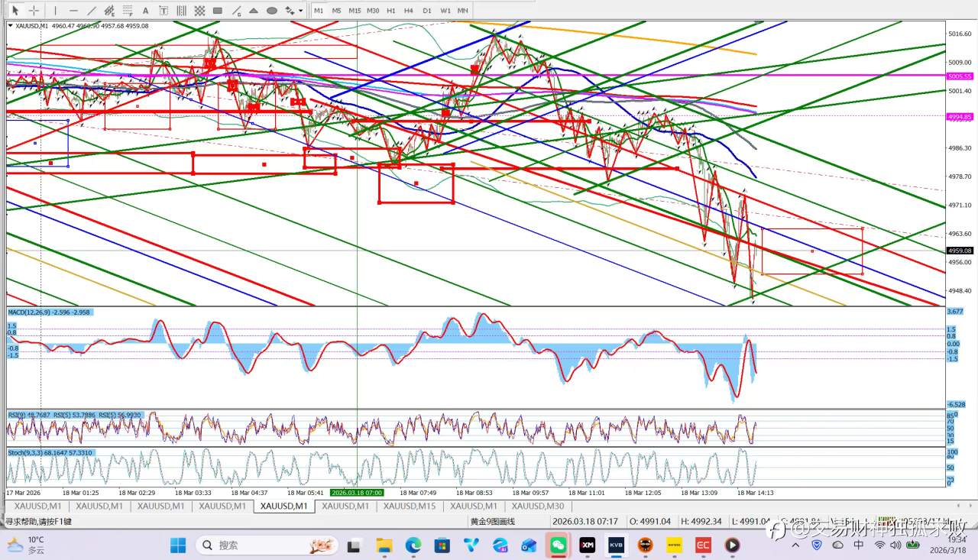Switch timeframe to H1
The image size is (978, 560).
point(391,11)
